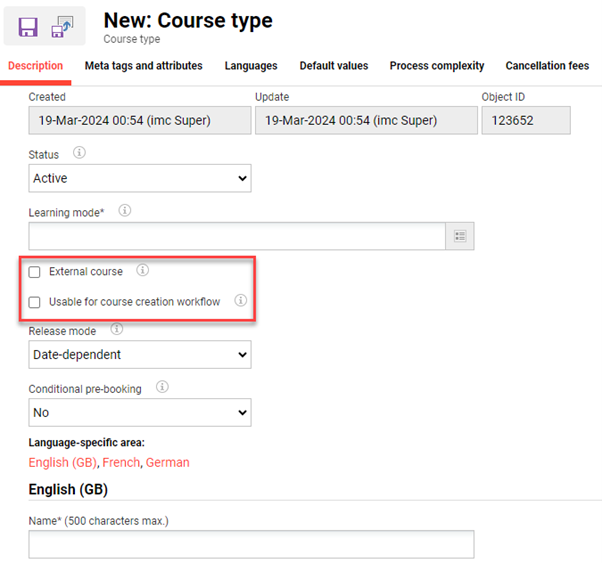
Task: Select the French language link
Action: pos(121,463)
